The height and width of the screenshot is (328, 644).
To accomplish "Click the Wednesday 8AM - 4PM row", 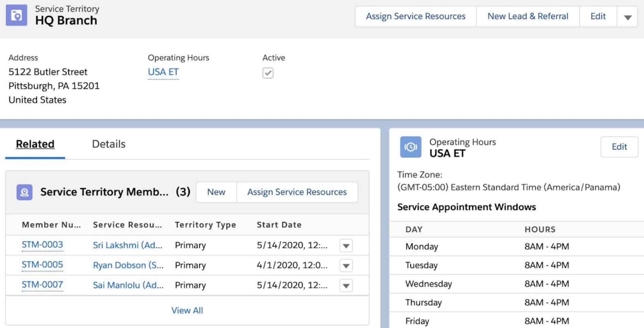I will tap(517, 284).
